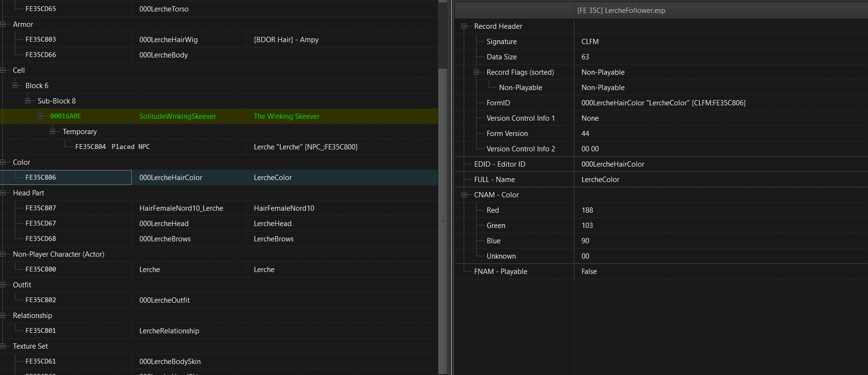This screenshot has width=868, height=375.
Task: Click the Red color value 188
Action: click(x=587, y=210)
